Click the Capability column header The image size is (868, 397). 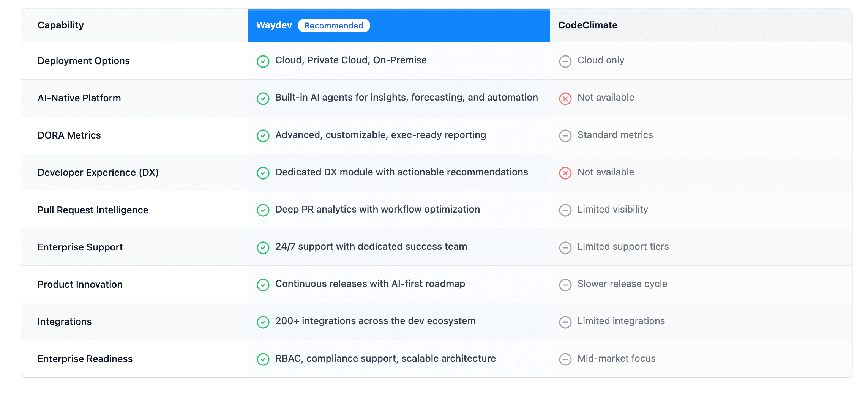click(x=61, y=25)
